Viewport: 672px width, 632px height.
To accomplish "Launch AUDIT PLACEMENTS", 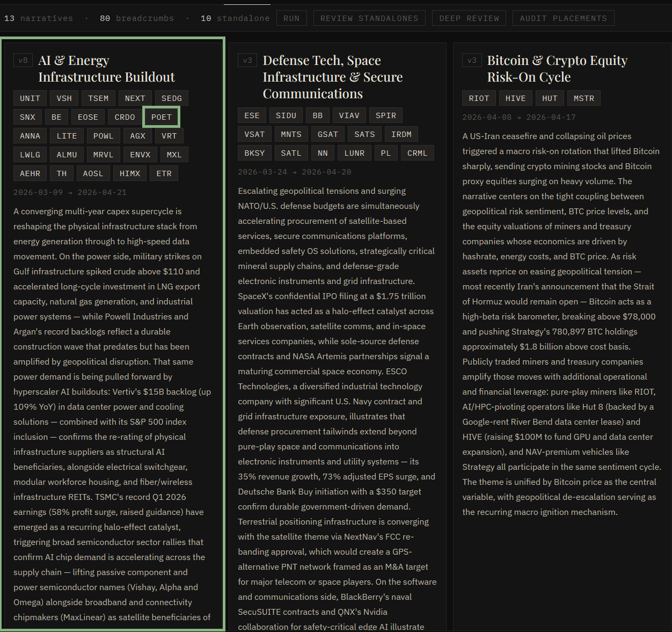I will point(564,18).
